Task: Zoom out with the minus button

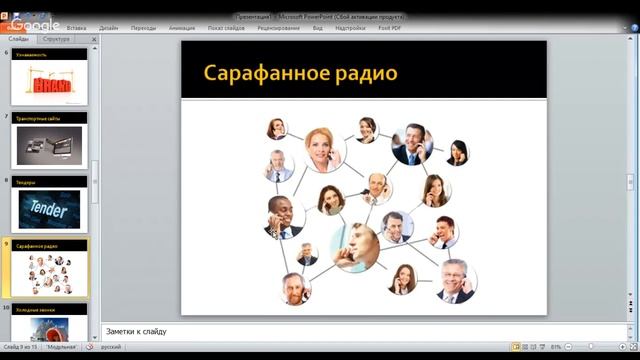Action: pos(568,347)
